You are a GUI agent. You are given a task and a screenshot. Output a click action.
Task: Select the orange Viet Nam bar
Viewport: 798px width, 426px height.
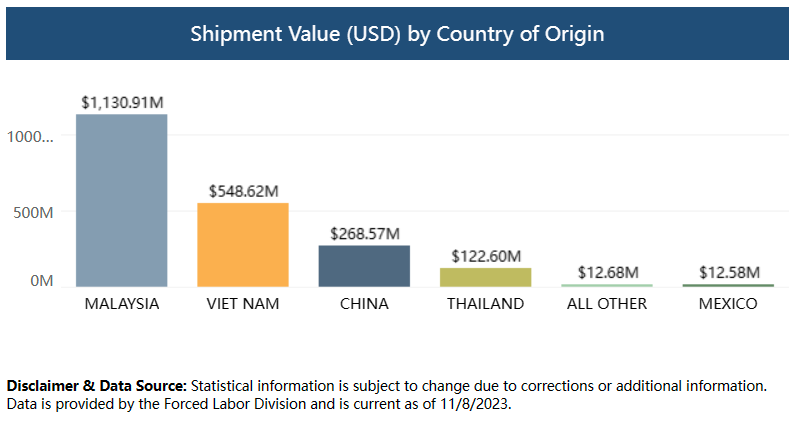point(243,245)
